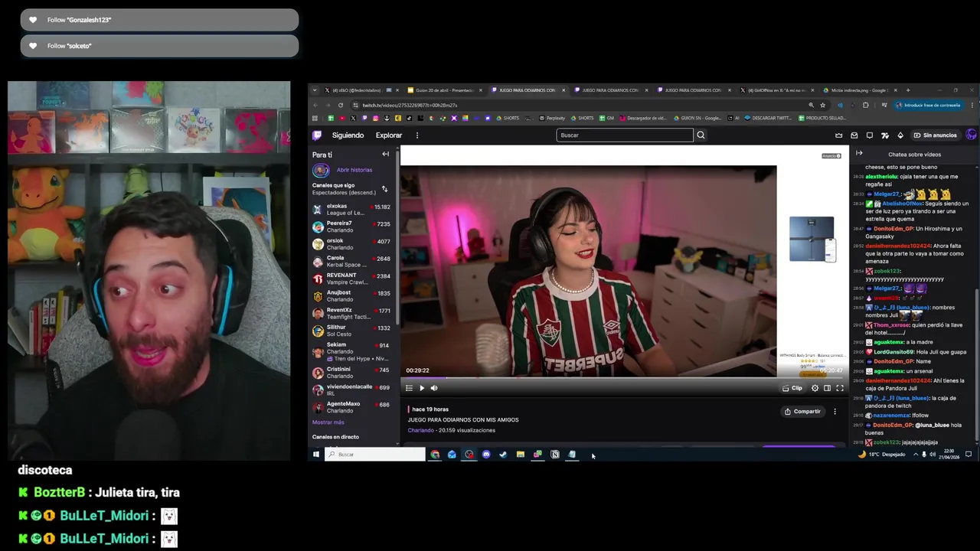Mute the video volume icon
The image size is (980, 551).
(x=434, y=388)
